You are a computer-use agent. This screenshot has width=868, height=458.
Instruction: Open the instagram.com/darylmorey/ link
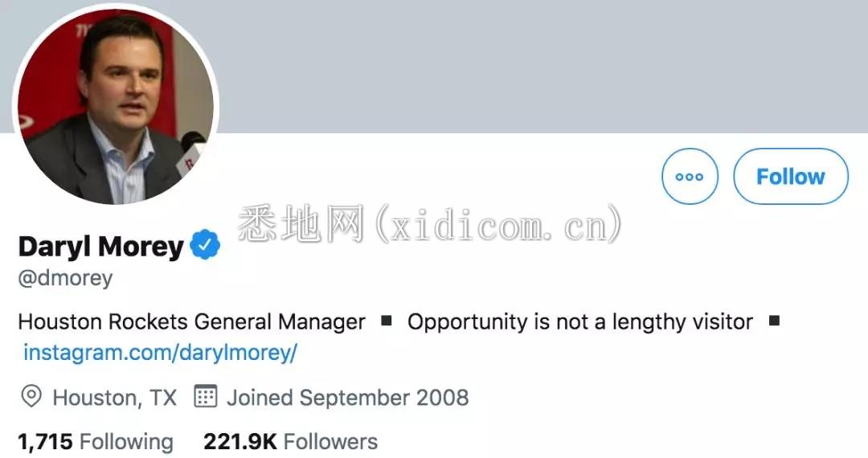click(160, 353)
